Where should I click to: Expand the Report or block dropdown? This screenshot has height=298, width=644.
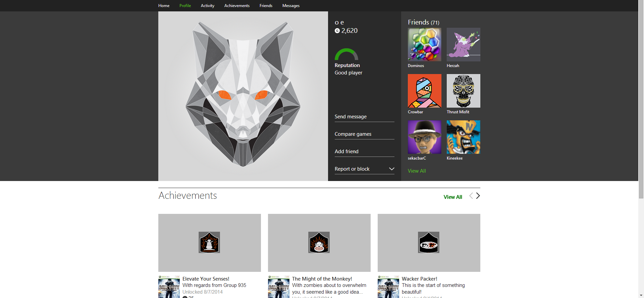click(365, 169)
